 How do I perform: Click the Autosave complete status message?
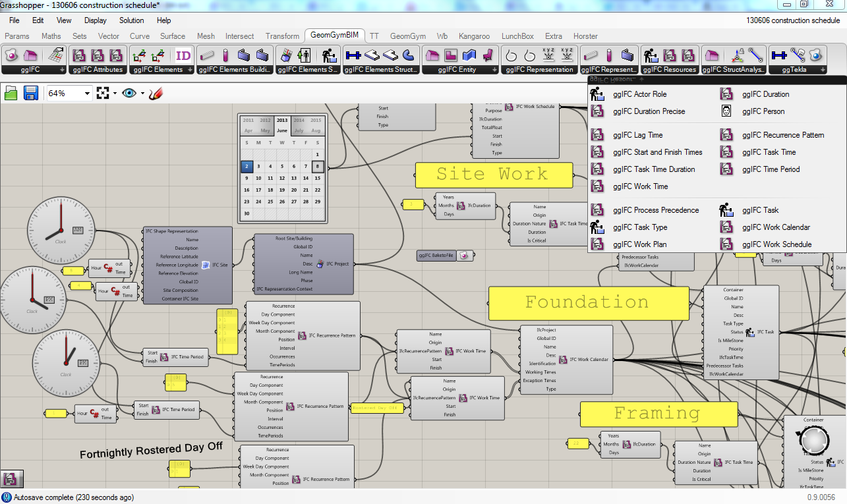[x=74, y=497]
